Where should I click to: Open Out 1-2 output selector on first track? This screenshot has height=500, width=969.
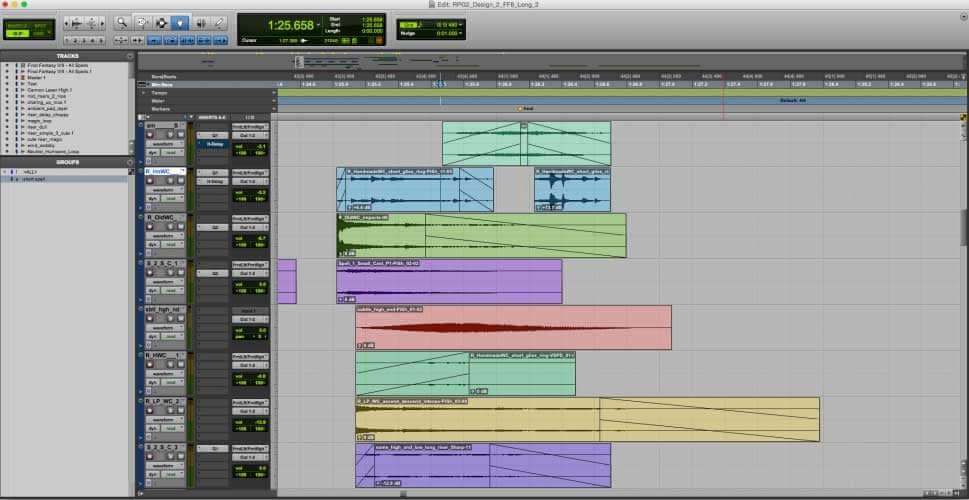click(250, 135)
